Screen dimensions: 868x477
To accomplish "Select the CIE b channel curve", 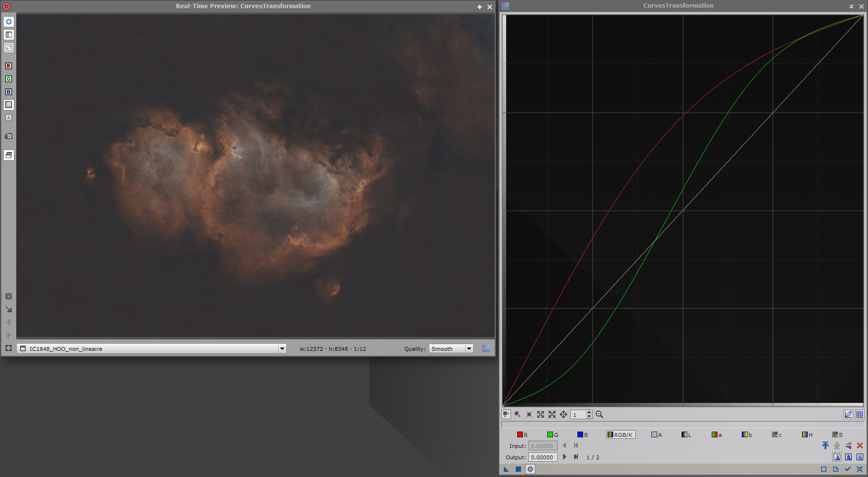I will pyautogui.click(x=747, y=434).
